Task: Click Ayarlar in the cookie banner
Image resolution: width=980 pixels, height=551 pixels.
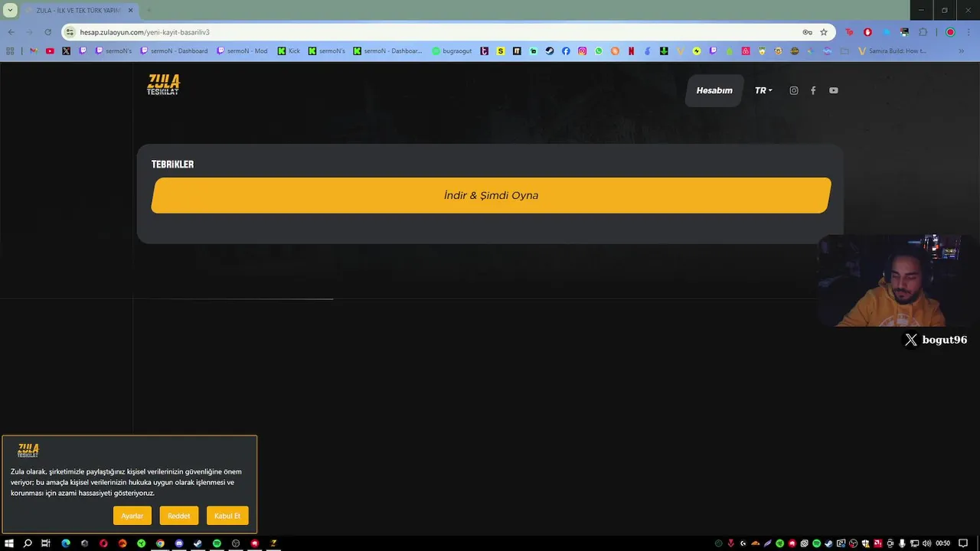Action: (x=132, y=516)
